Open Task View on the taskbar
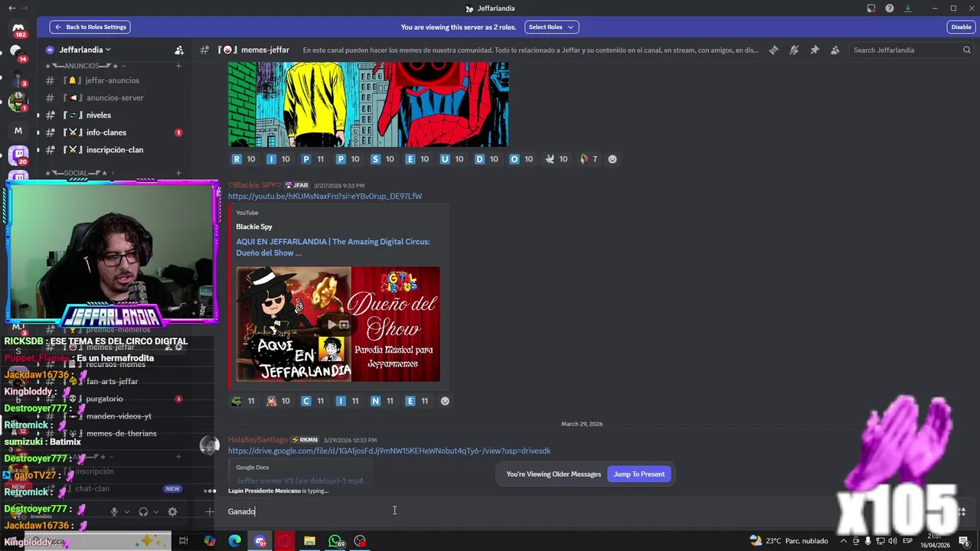 click(184, 541)
